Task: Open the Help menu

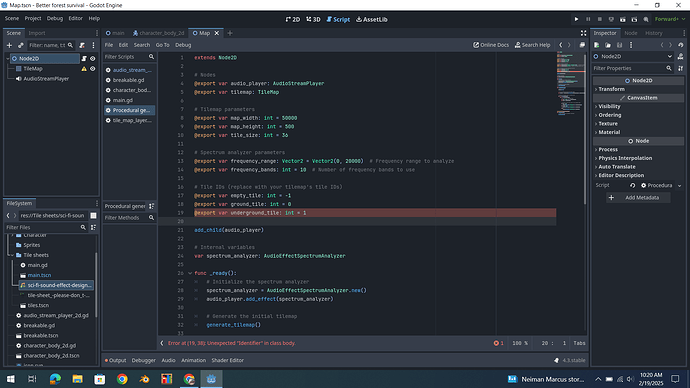Action: click(x=94, y=18)
